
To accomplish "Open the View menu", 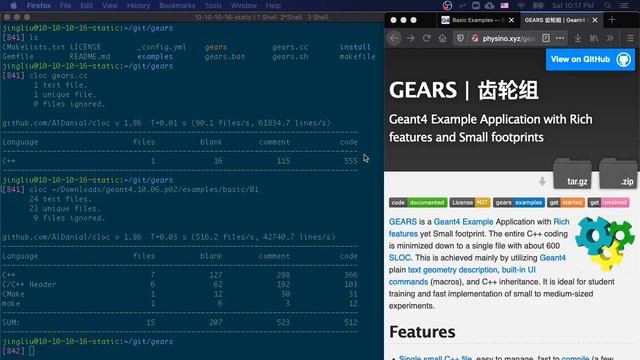I will pos(109,5).
